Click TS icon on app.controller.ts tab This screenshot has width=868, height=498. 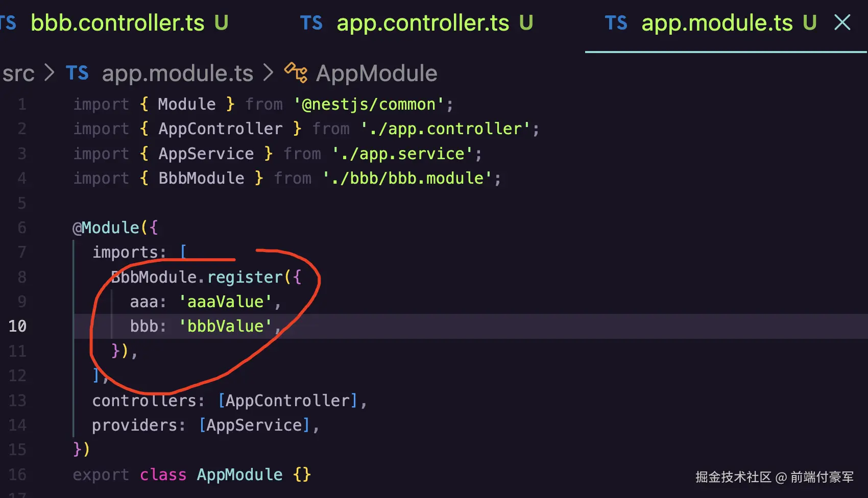coord(311,23)
